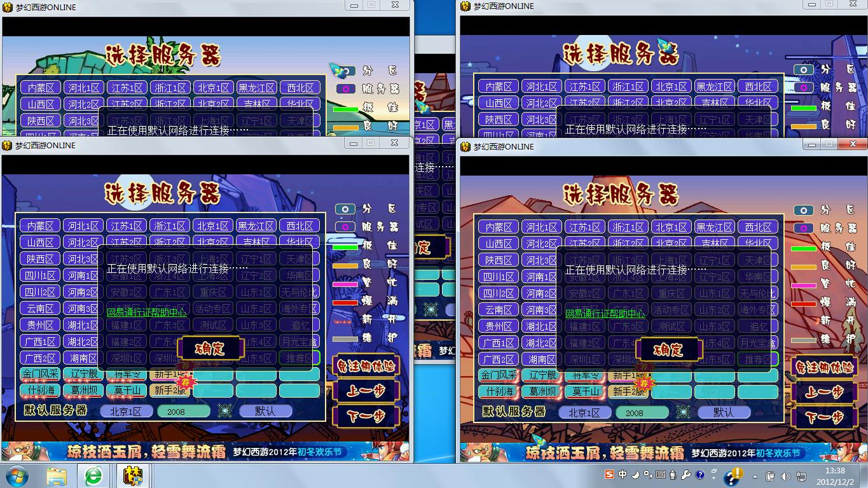Choose 什刹海 server in the bottom-left window
Image resolution: width=868 pixels, height=488 pixels.
pos(40,390)
